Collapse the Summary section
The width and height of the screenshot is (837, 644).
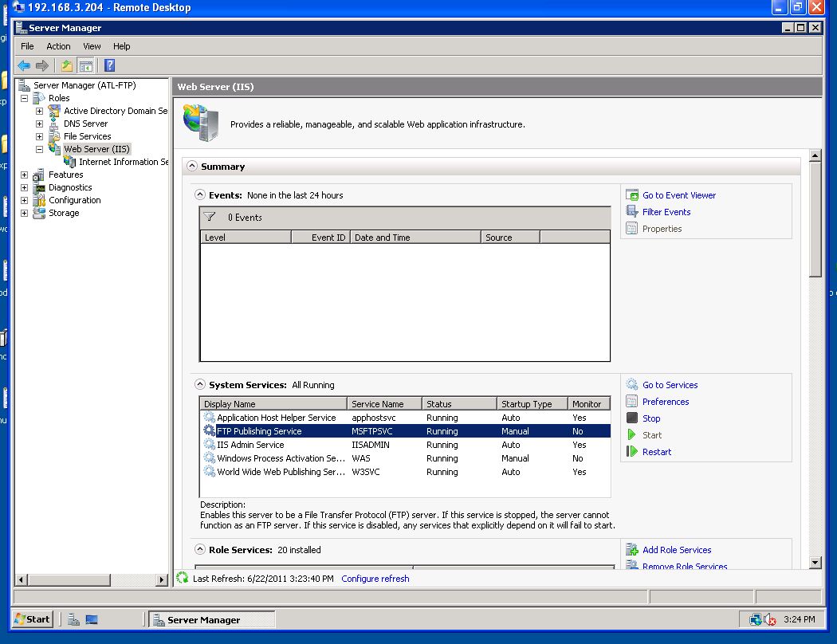pos(192,167)
